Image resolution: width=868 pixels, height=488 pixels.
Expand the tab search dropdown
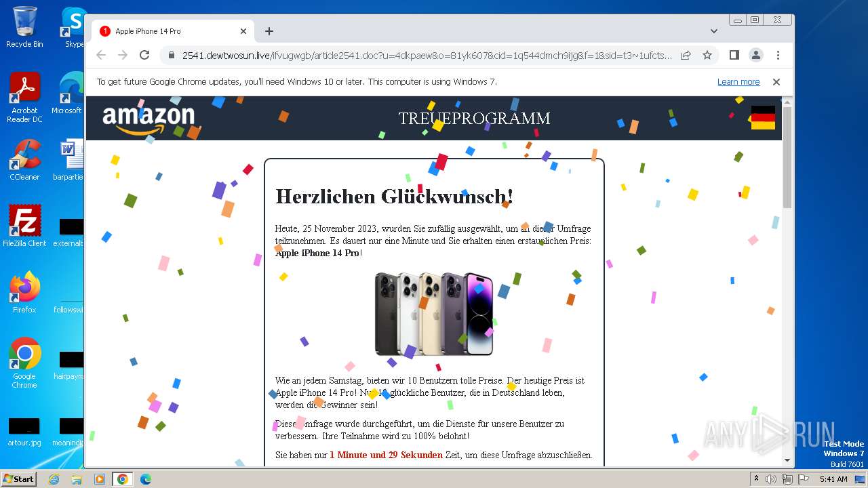(714, 31)
